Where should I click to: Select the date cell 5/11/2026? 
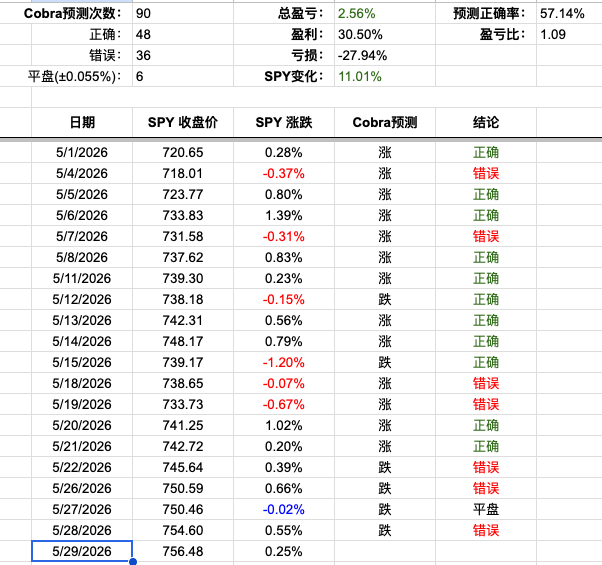point(82,278)
